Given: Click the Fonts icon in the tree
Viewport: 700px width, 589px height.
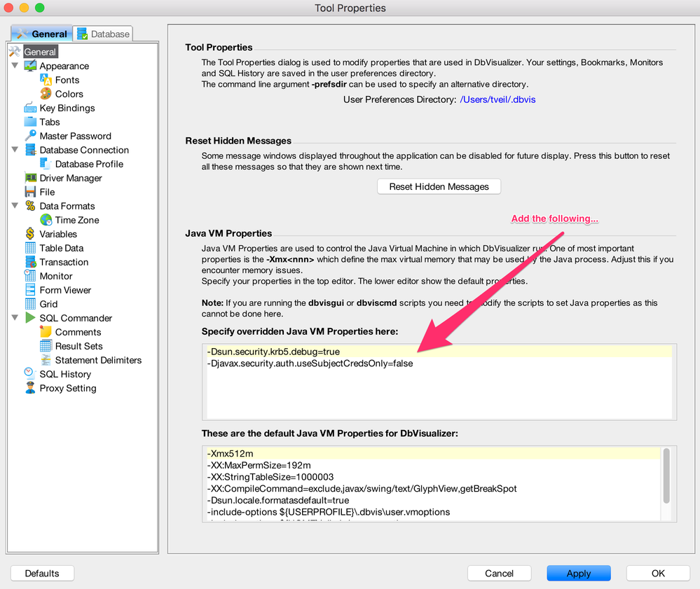Looking at the screenshot, I should coord(46,80).
